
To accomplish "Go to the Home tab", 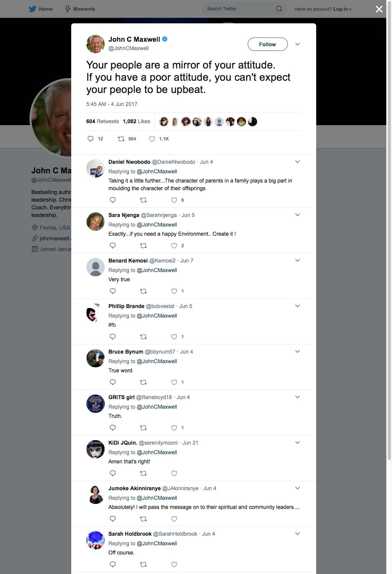I will pyautogui.click(x=41, y=9).
